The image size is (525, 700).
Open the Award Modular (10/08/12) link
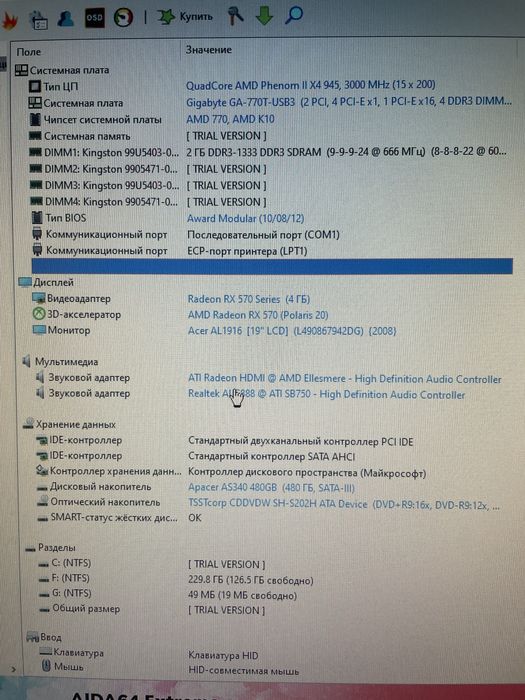pyautogui.click(x=246, y=219)
